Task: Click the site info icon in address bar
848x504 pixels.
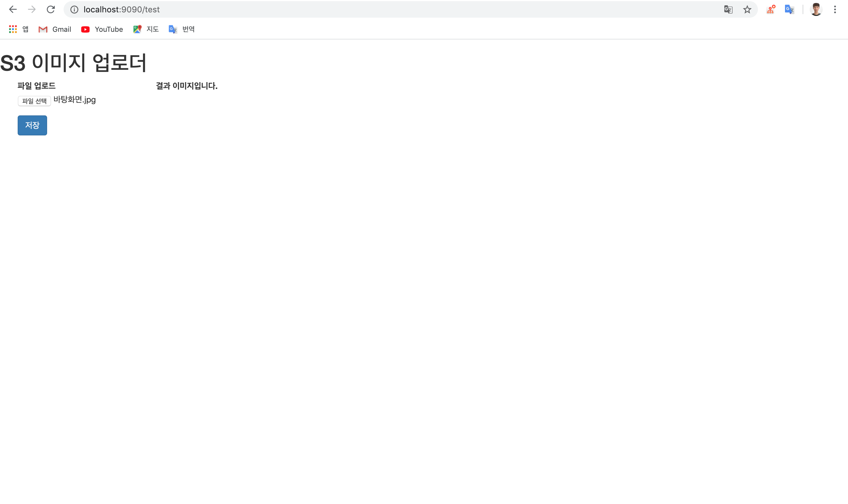Action: (x=74, y=9)
